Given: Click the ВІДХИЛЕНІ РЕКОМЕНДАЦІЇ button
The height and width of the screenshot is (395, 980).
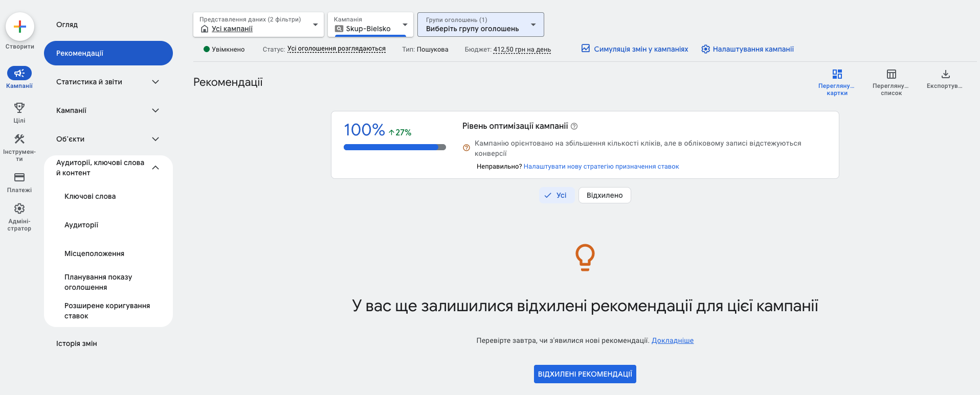Looking at the screenshot, I should coord(585,374).
